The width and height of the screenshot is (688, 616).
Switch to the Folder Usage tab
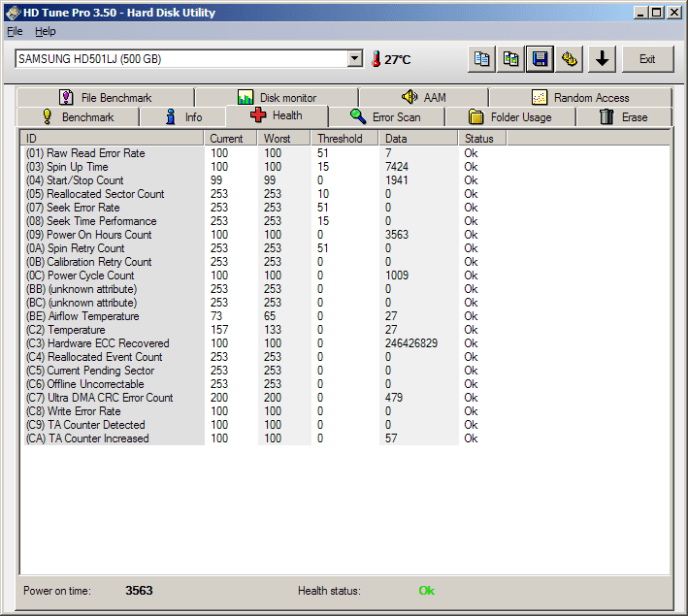coord(510,117)
